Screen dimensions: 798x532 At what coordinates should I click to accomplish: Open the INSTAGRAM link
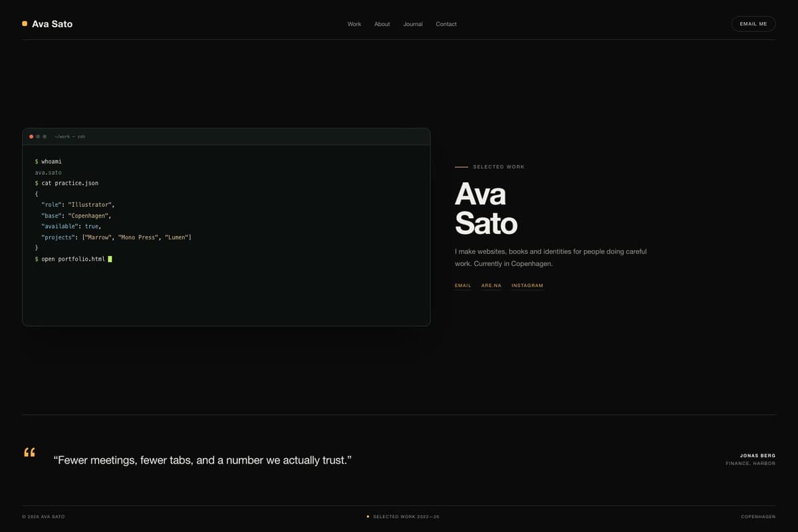[x=527, y=286]
